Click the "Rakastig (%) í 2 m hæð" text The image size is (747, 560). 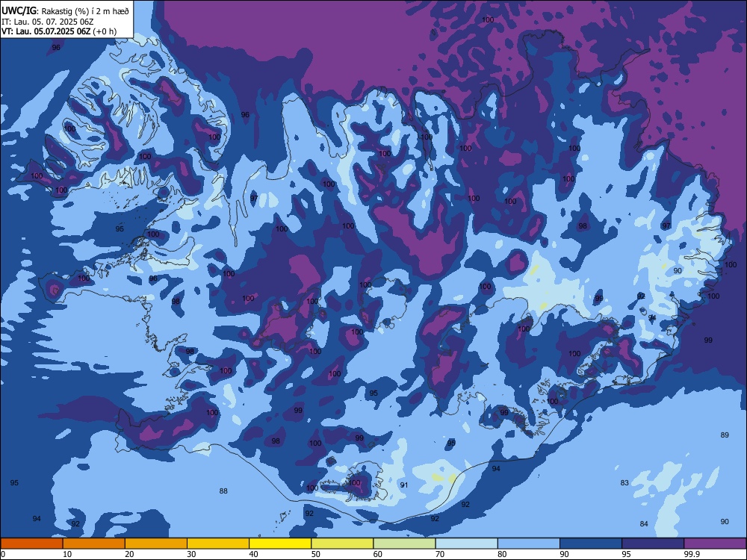85,11
